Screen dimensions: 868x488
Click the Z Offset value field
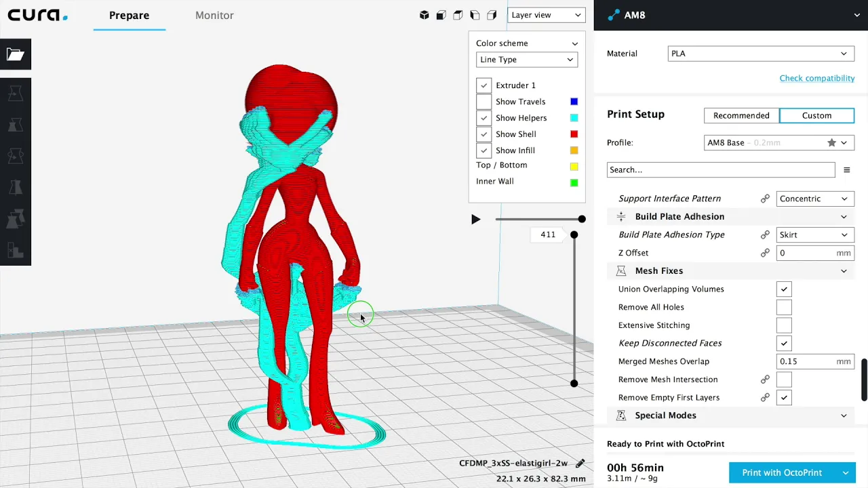815,253
